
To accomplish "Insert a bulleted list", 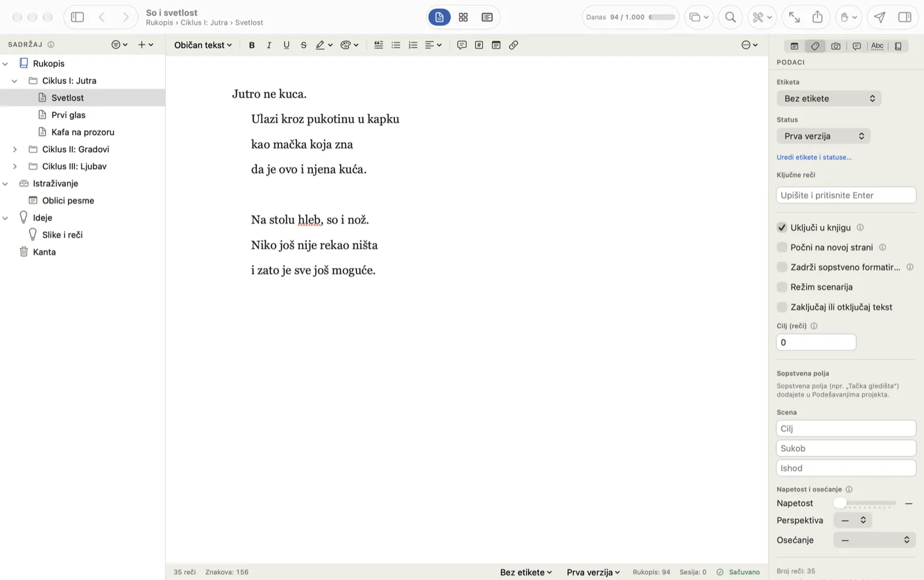I will click(396, 45).
